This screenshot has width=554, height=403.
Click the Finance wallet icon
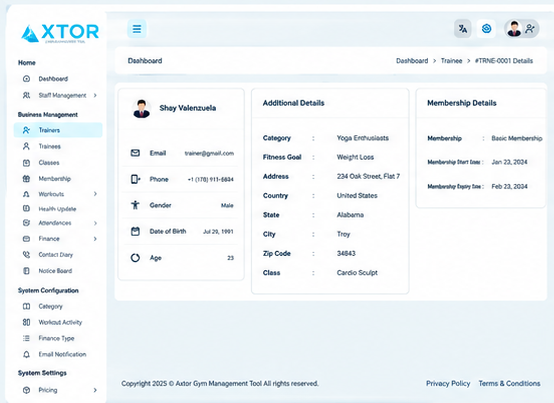[26, 239]
